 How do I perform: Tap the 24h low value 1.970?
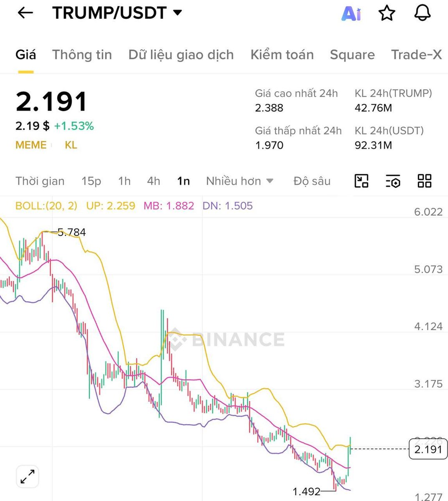coord(269,145)
